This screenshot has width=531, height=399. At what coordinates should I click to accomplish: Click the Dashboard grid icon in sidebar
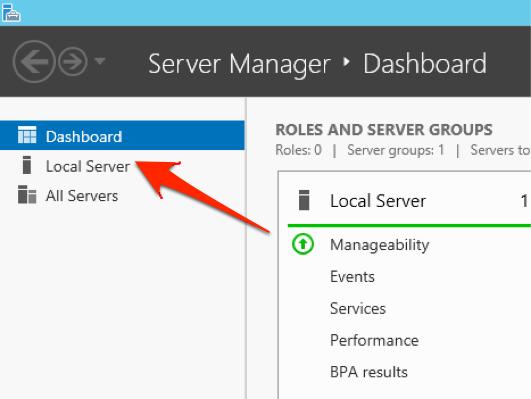pos(27,134)
